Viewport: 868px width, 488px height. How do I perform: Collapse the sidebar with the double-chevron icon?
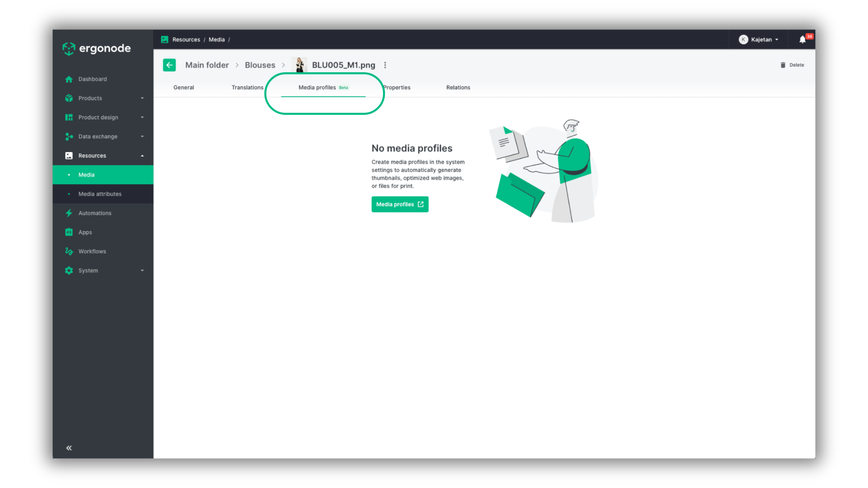point(69,447)
